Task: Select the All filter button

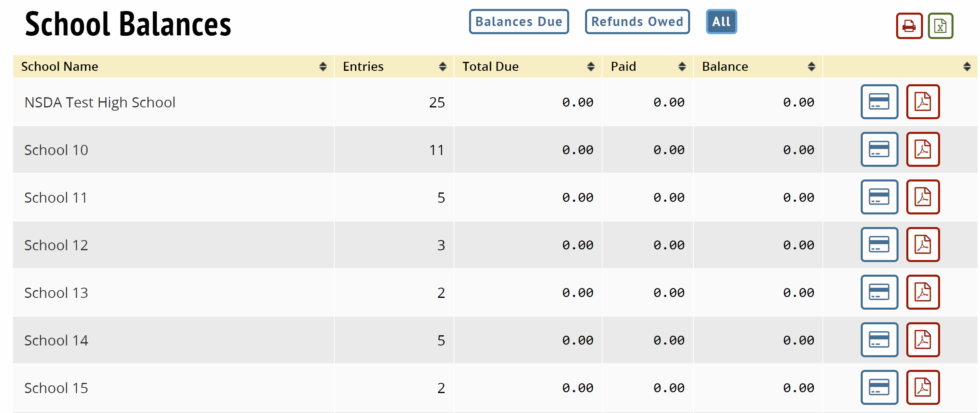Action: pos(721,22)
